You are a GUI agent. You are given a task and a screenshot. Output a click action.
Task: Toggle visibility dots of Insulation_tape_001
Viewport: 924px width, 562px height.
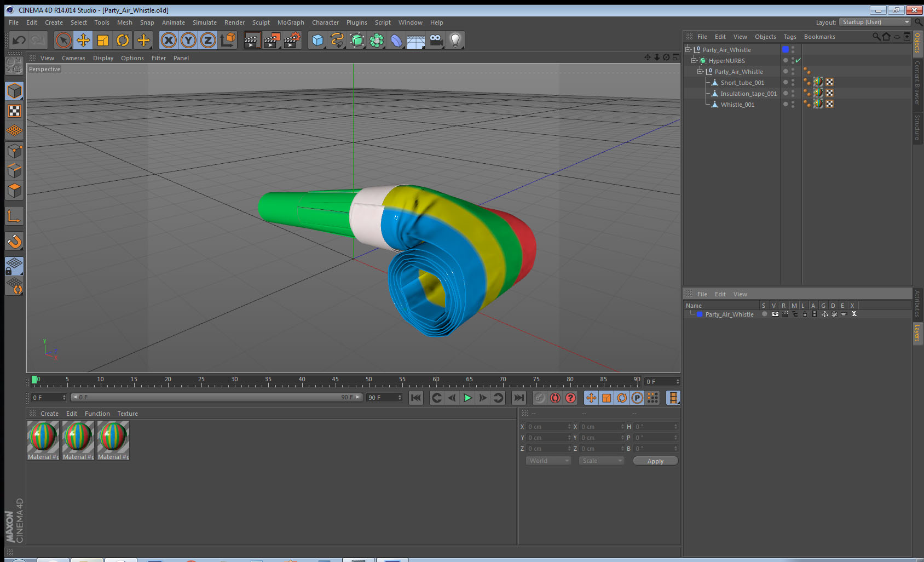[793, 93]
